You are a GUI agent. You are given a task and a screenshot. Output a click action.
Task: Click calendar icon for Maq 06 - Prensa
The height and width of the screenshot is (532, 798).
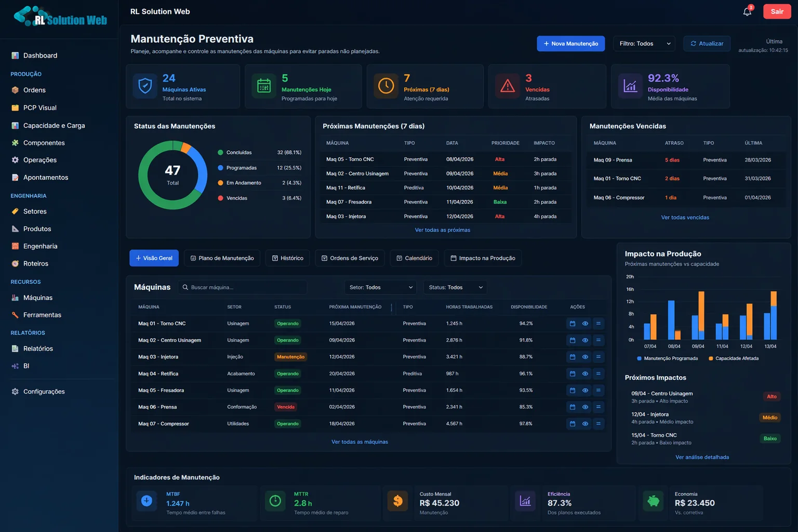tap(573, 407)
